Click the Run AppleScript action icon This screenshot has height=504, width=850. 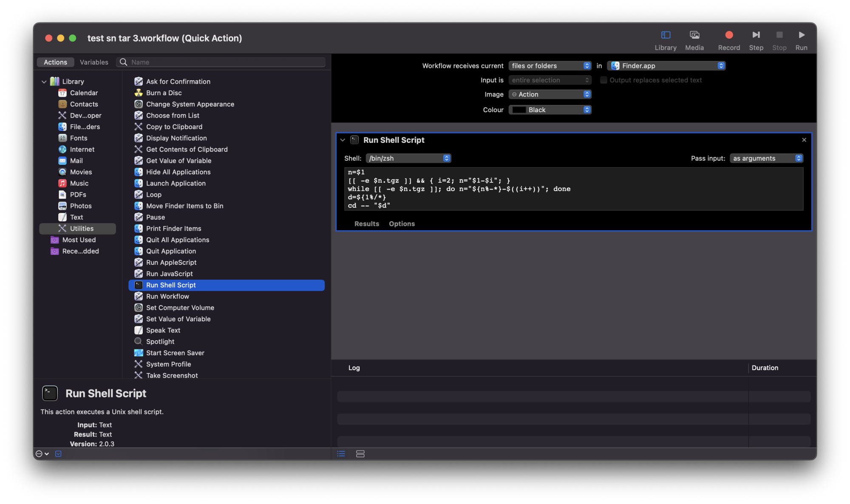click(137, 262)
